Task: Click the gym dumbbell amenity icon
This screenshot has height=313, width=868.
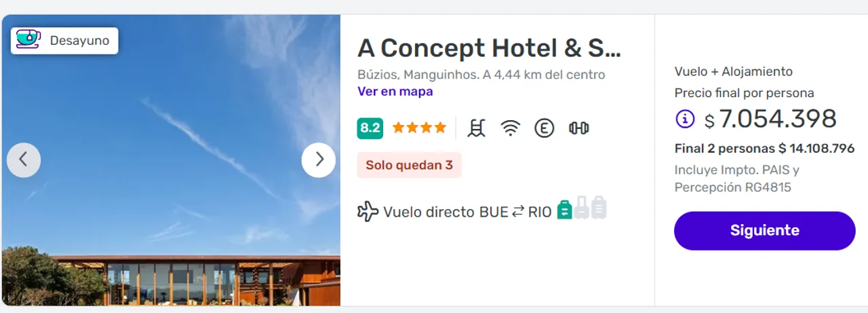Action: click(x=578, y=128)
